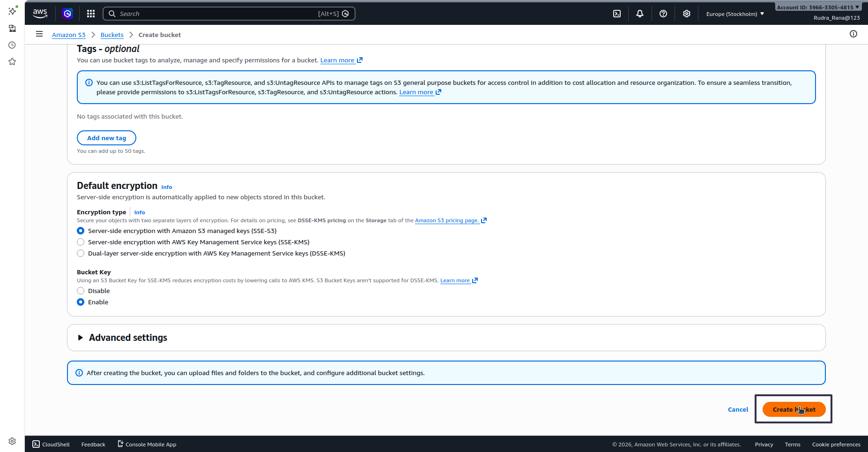Select SSE-S3 encryption type
This screenshot has width=868, height=452.
click(x=81, y=231)
